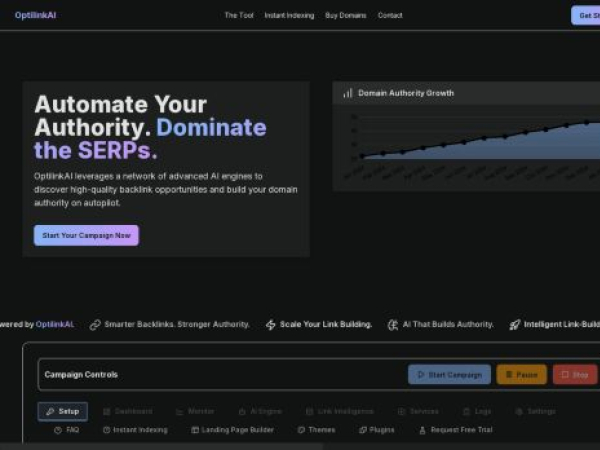Image resolution: width=600 pixels, height=450 pixels.
Task: Open the Instant Indexing tab in campaign panel
Action: tap(135, 430)
